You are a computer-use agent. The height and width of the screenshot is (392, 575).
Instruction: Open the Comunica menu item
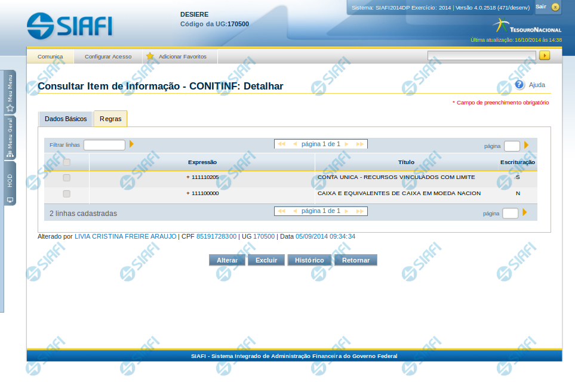[50, 57]
